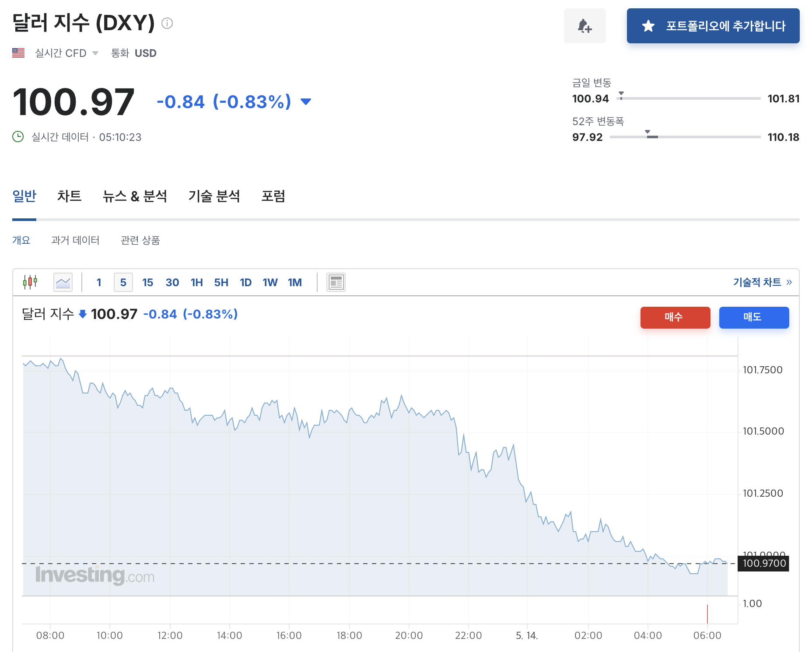
Task: Toggle the news overlay icon in chart toolbar
Action: pos(336,282)
